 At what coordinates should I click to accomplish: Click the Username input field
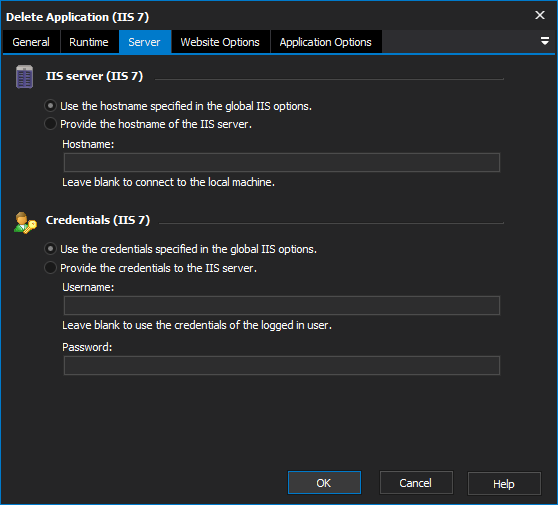coord(282,305)
